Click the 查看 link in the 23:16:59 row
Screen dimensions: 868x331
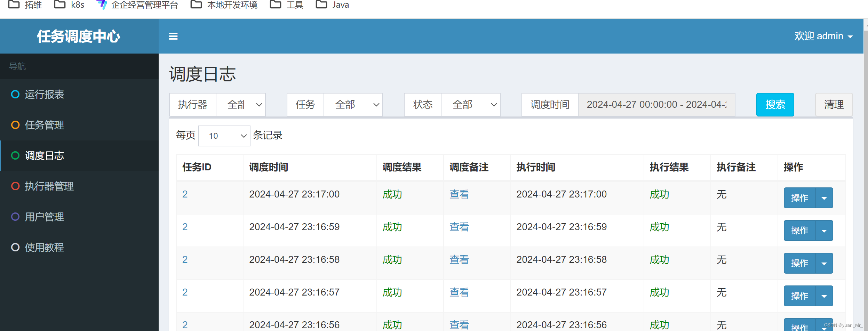click(x=459, y=227)
